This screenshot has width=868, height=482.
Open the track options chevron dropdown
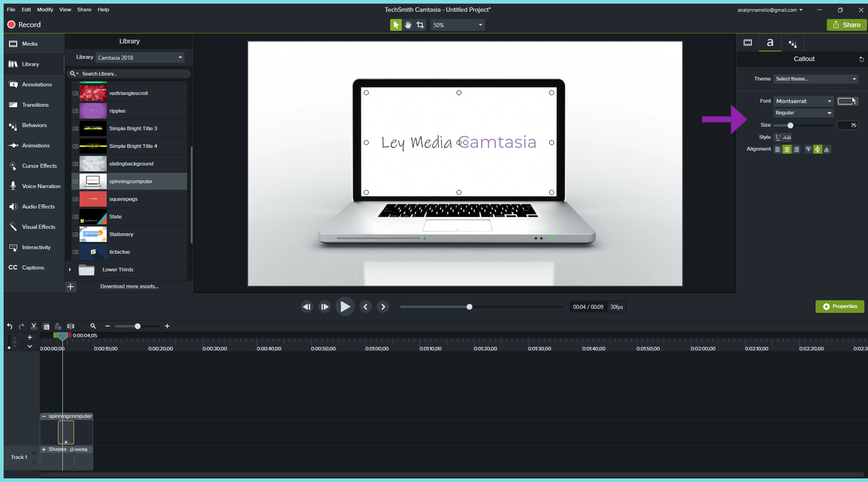30,346
